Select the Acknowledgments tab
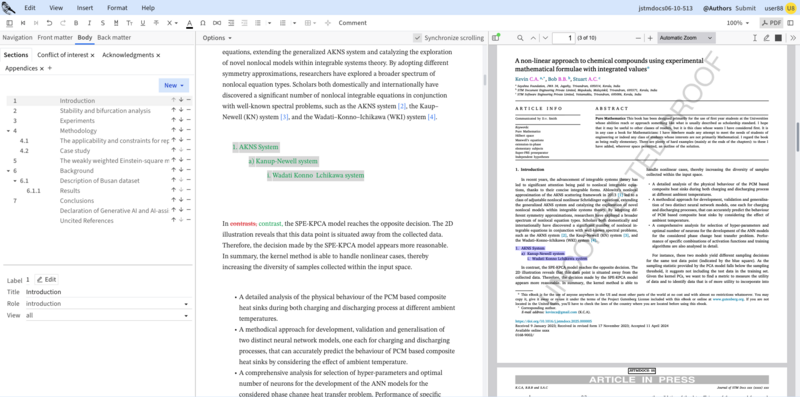This screenshot has width=800, height=397. [128, 55]
